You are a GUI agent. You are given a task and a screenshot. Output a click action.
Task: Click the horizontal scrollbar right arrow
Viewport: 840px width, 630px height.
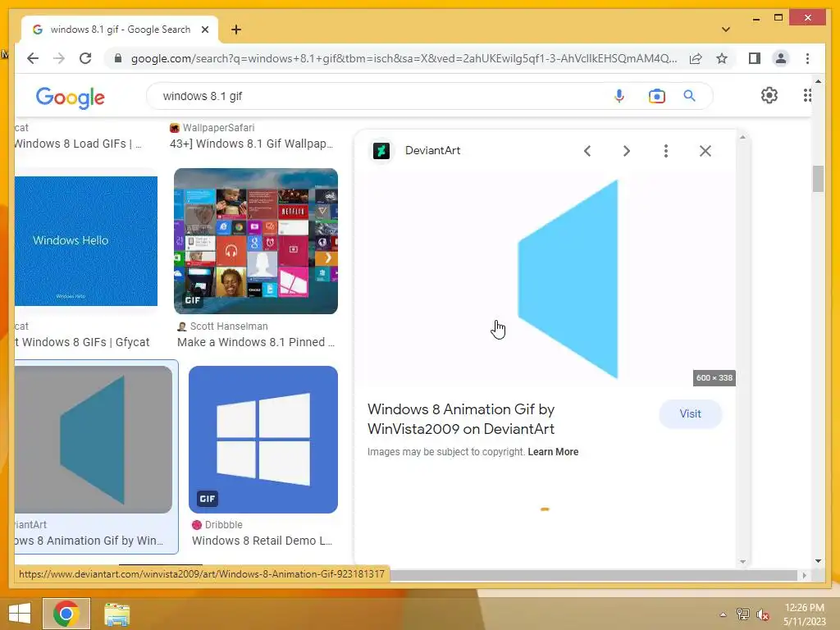click(804, 575)
